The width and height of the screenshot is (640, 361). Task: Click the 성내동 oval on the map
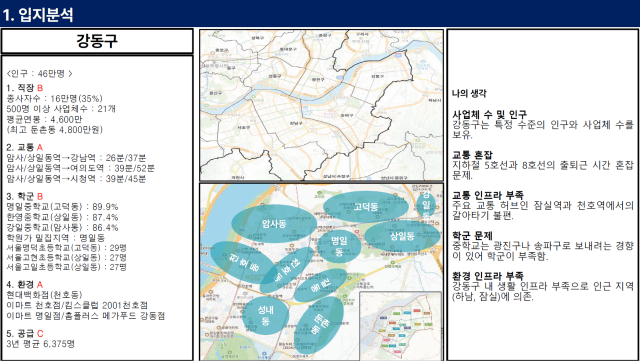pos(265,315)
